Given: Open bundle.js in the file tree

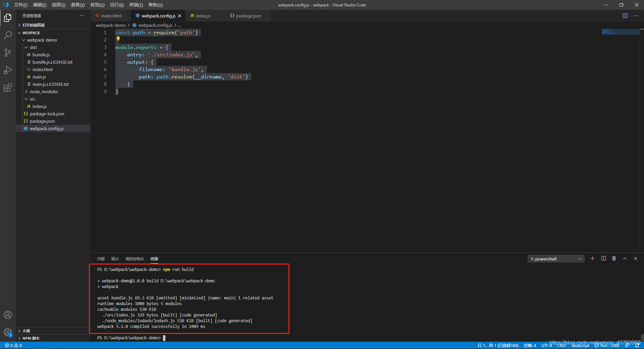Looking at the screenshot, I should point(53,55).
